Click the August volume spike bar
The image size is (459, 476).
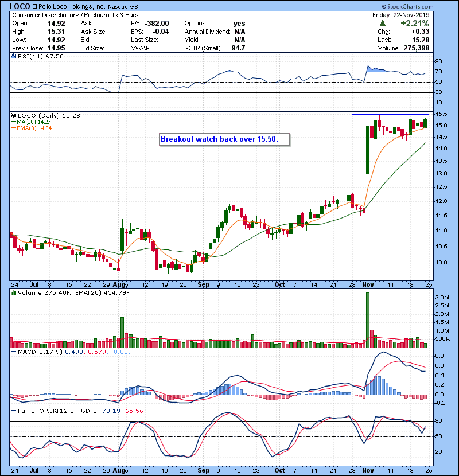pyautogui.click(x=122, y=333)
